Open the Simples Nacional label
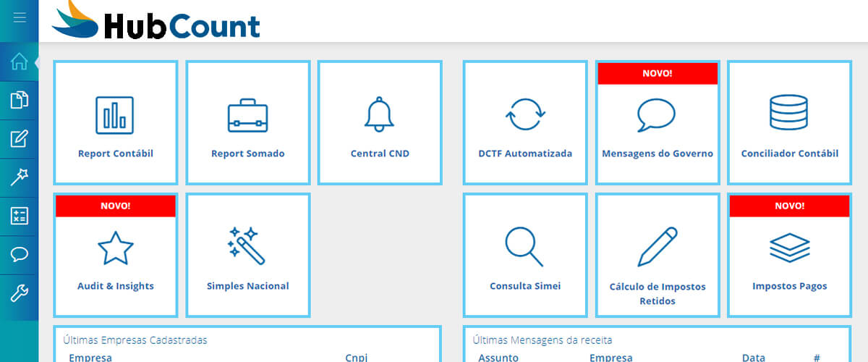 (x=248, y=286)
